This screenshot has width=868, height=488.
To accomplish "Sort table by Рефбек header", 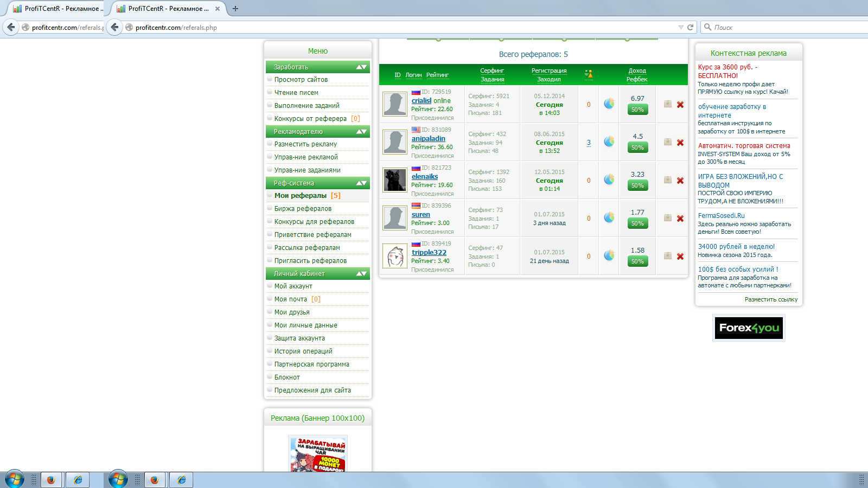I will point(637,79).
